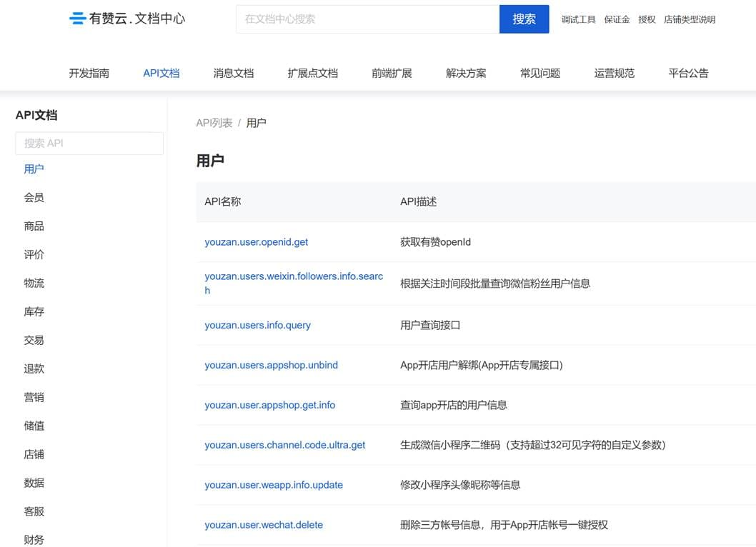Open youzan.user.appshop.get.info API link

click(269, 405)
